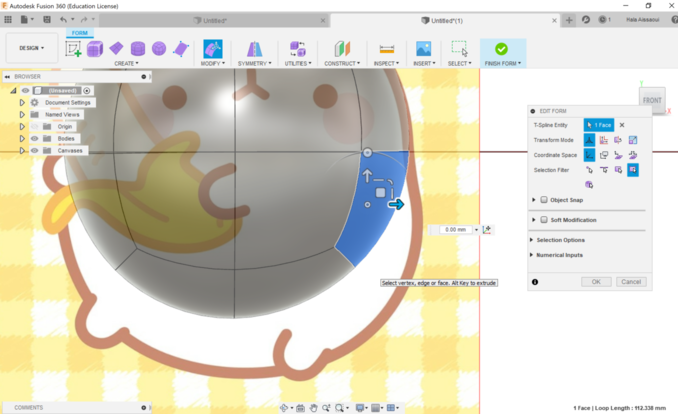The height and width of the screenshot is (414, 678).
Task: Create a T-Spline Cylinder primitive
Action: (x=138, y=49)
